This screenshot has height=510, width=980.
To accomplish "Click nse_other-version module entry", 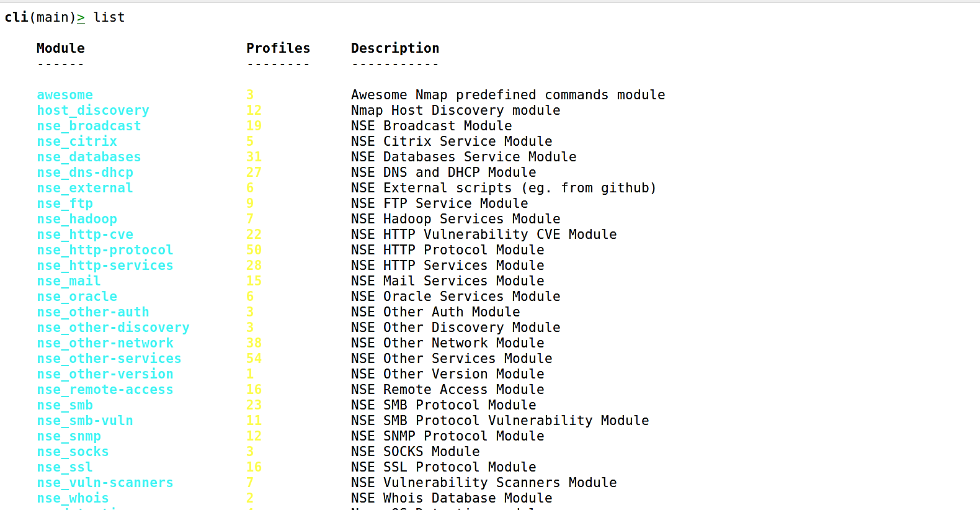I will (105, 374).
